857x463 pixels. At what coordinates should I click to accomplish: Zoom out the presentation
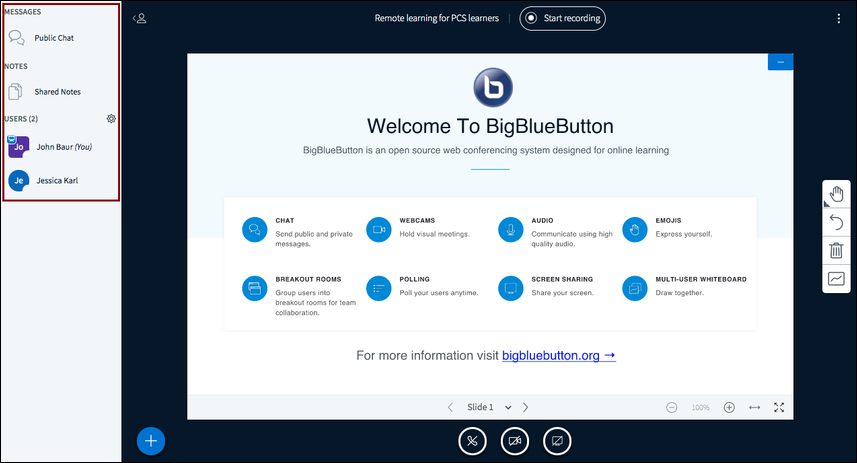point(672,407)
